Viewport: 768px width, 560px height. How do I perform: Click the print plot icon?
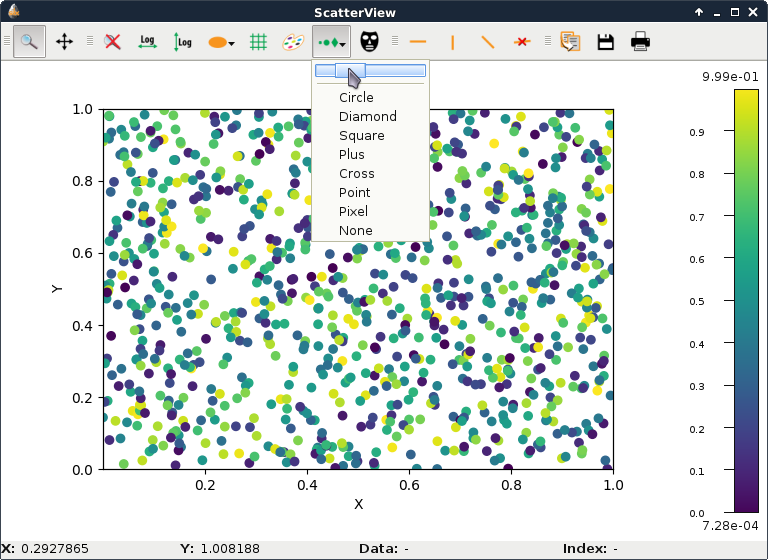[640, 42]
